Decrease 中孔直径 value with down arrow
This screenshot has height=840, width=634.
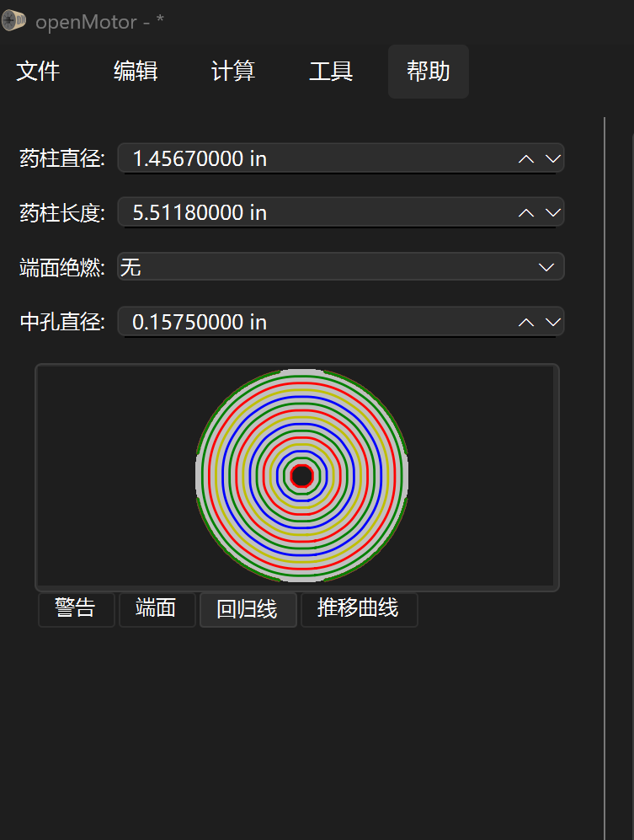point(552,322)
